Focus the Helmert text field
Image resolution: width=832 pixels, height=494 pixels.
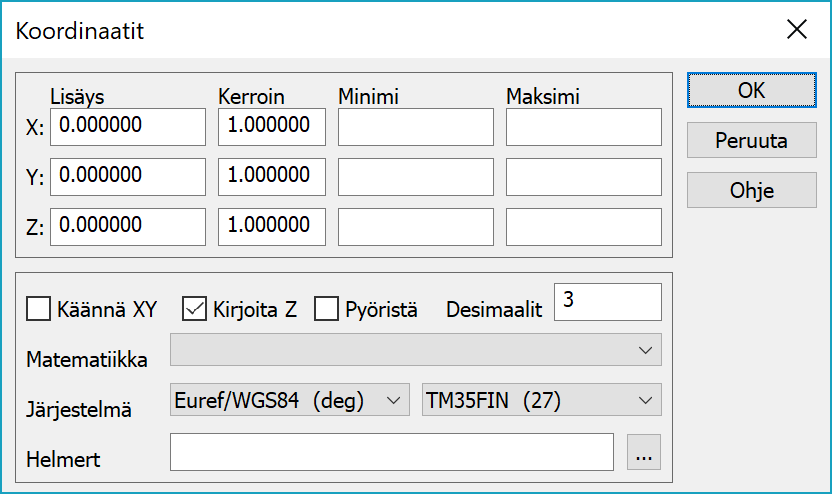click(391, 452)
